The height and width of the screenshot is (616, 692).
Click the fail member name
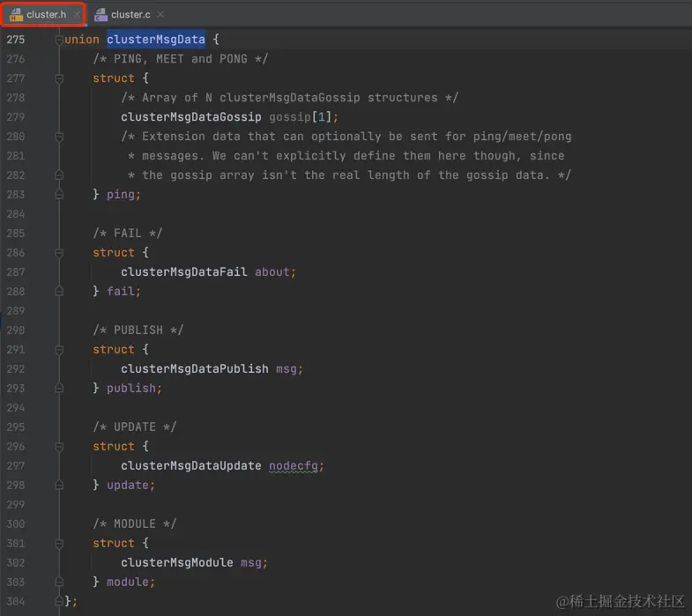click(121, 291)
